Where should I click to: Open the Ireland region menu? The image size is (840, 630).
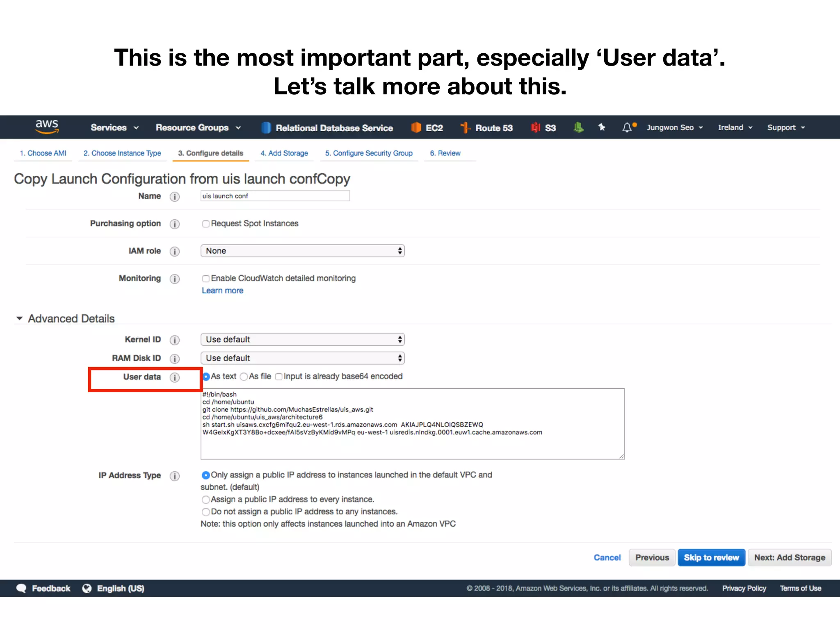[x=735, y=128]
